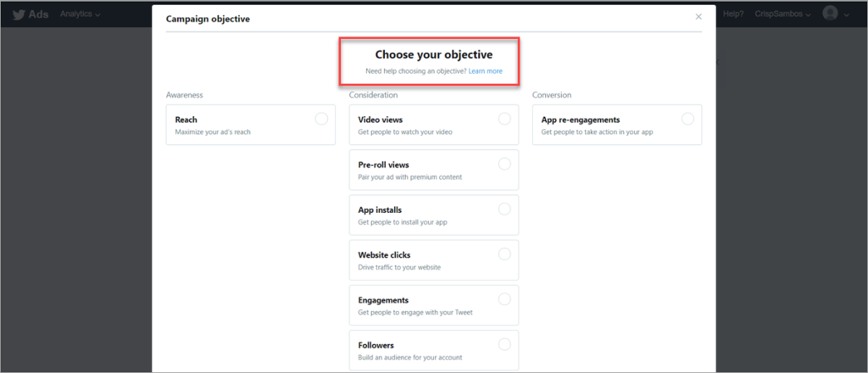Pick the Website clicks radio button
The image size is (868, 373).
click(x=504, y=253)
